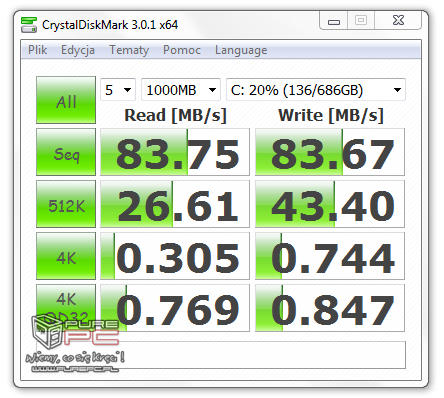Click the Seq read result 83.75
This screenshot has width=444, height=398.
click(175, 152)
